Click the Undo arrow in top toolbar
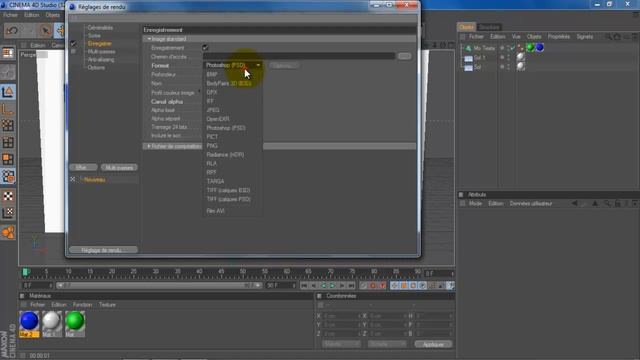The image size is (640, 360). click(x=12, y=31)
